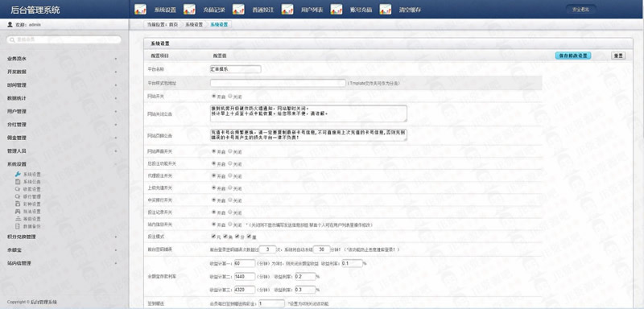Expand the 业务流水 sidebar section arrow

[115, 59]
